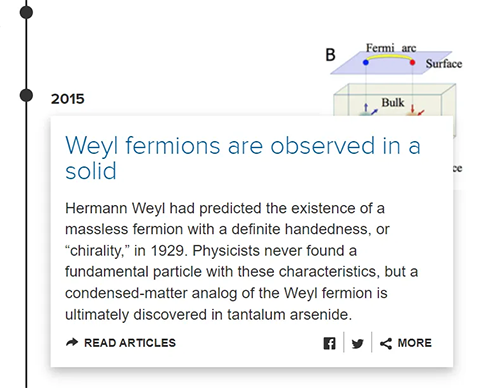Click the red dot in the diagram

coord(412,62)
